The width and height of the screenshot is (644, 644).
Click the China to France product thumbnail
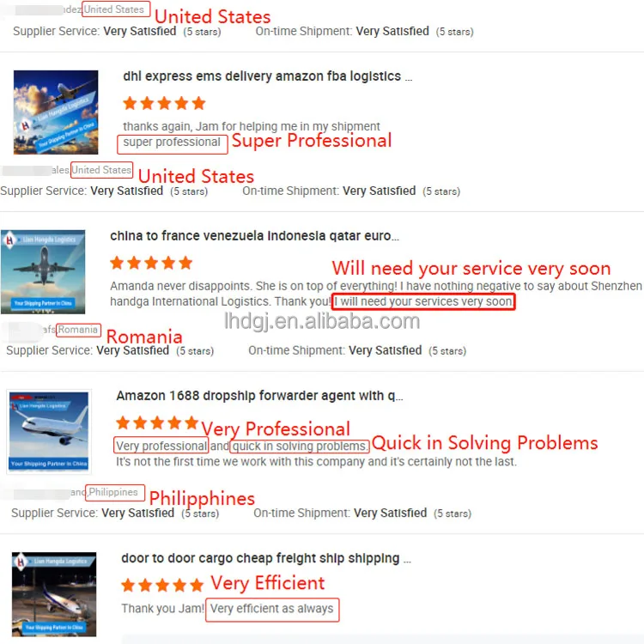(x=43, y=271)
